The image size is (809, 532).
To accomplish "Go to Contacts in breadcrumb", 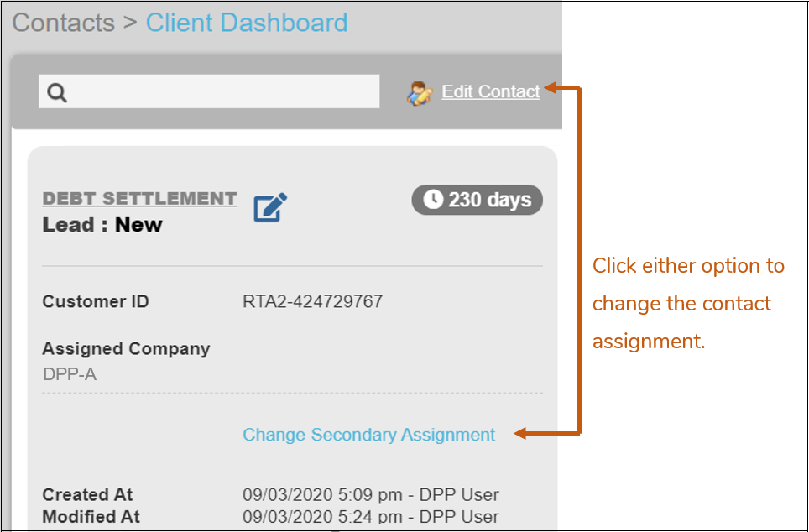I will (x=64, y=23).
